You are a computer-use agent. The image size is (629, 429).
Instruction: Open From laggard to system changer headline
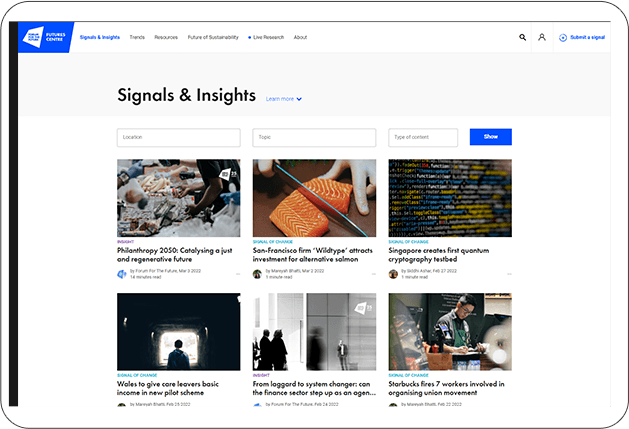click(x=314, y=388)
